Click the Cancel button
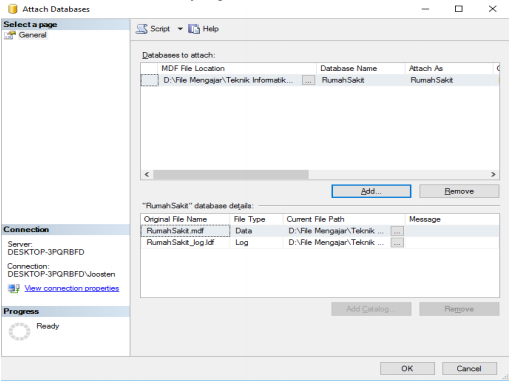 coord(469,368)
